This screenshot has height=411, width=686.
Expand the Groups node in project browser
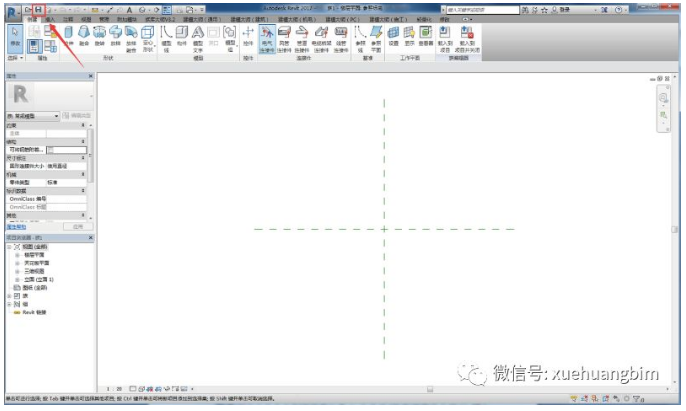click(9, 304)
